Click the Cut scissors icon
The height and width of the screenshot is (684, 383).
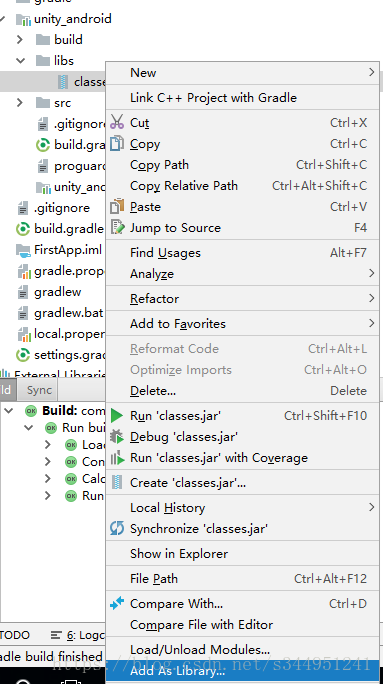tap(117, 122)
